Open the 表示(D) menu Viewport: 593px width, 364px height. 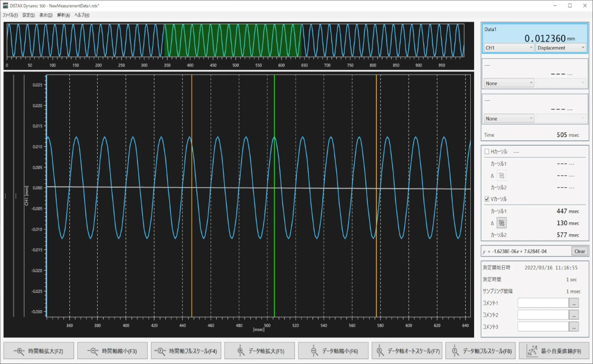coord(46,15)
